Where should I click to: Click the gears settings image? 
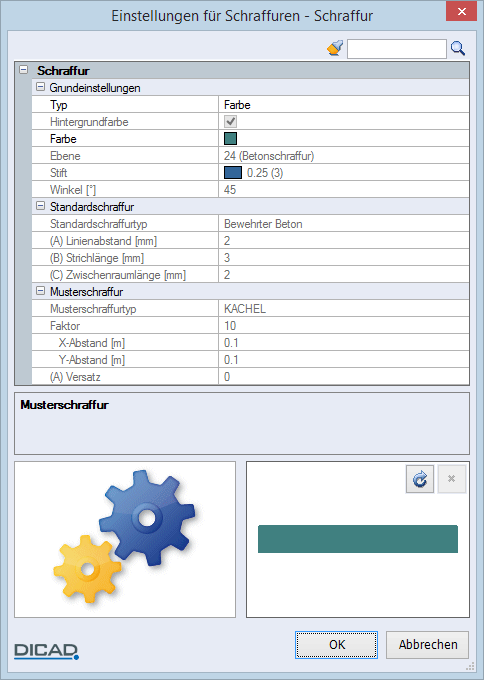(125, 538)
